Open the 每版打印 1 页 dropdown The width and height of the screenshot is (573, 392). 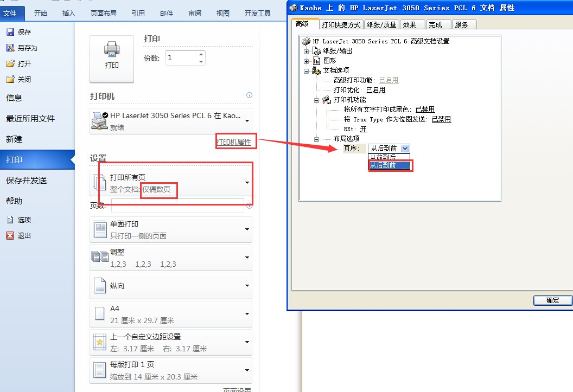coord(247,370)
